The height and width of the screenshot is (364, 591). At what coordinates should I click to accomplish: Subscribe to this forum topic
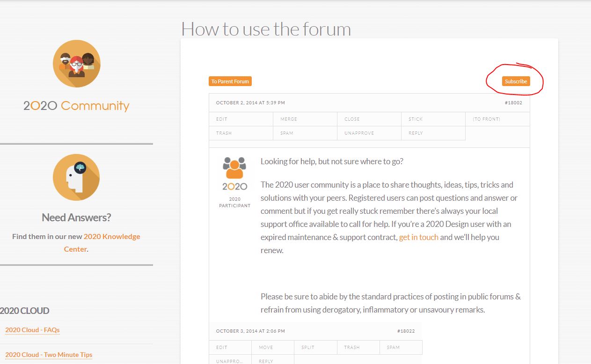point(516,81)
